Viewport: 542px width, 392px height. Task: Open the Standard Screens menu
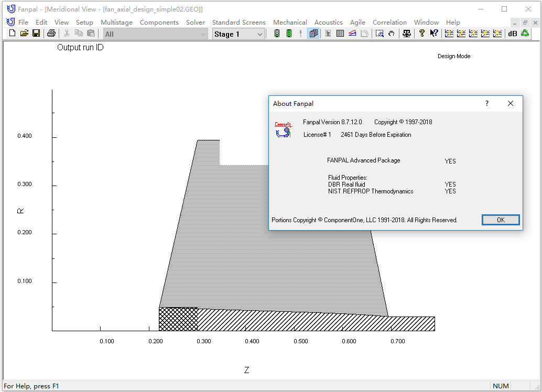[x=239, y=22]
